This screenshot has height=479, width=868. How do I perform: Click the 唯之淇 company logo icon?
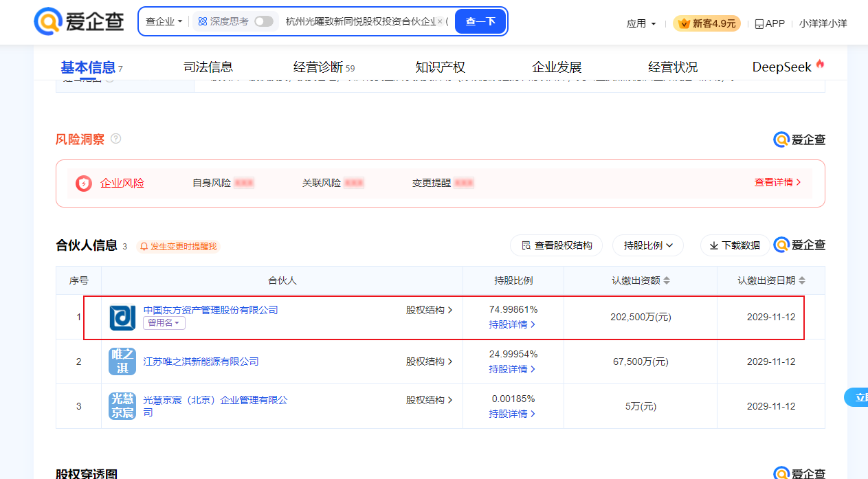pos(122,361)
